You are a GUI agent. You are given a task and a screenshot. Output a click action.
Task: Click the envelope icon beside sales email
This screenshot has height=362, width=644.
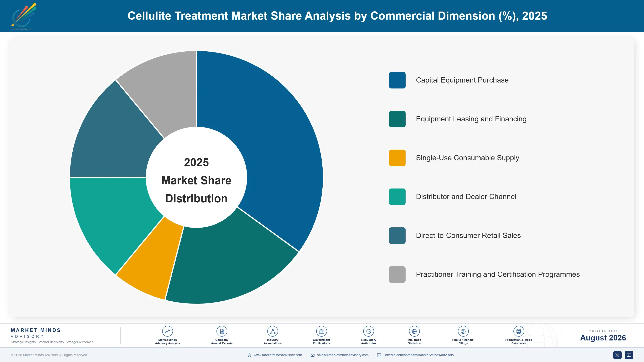pos(313,355)
